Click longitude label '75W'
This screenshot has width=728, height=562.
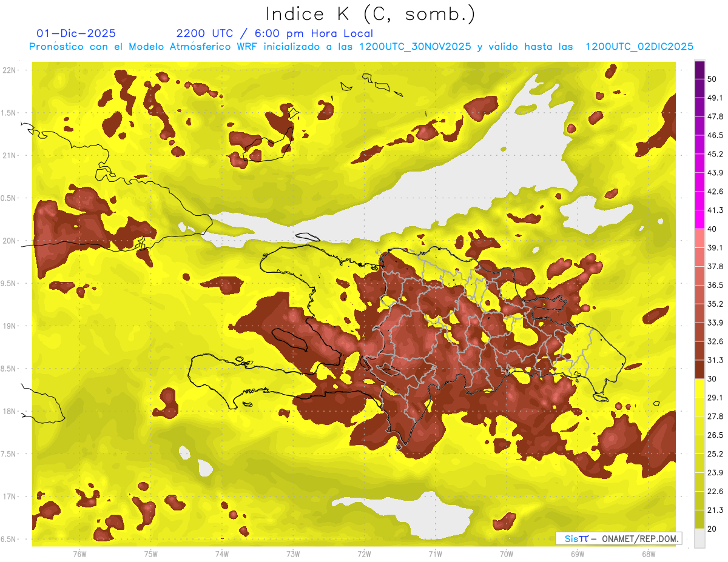point(151,554)
